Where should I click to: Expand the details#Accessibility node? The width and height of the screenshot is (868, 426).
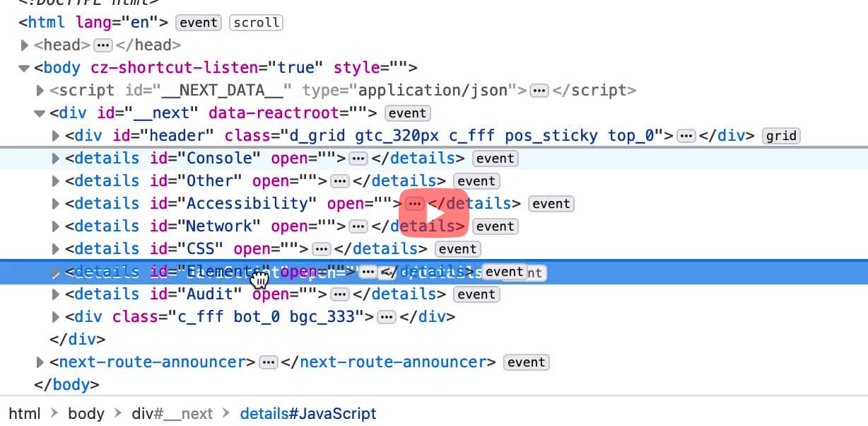coord(56,204)
